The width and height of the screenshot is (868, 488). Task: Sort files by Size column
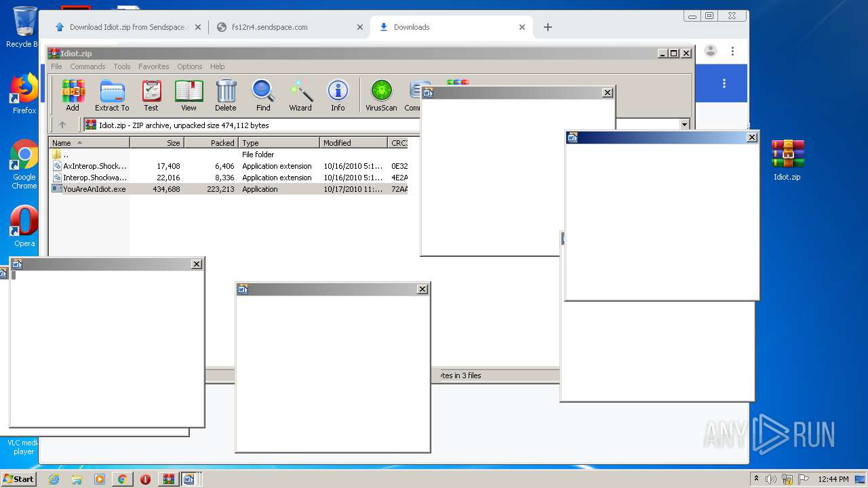[x=157, y=143]
